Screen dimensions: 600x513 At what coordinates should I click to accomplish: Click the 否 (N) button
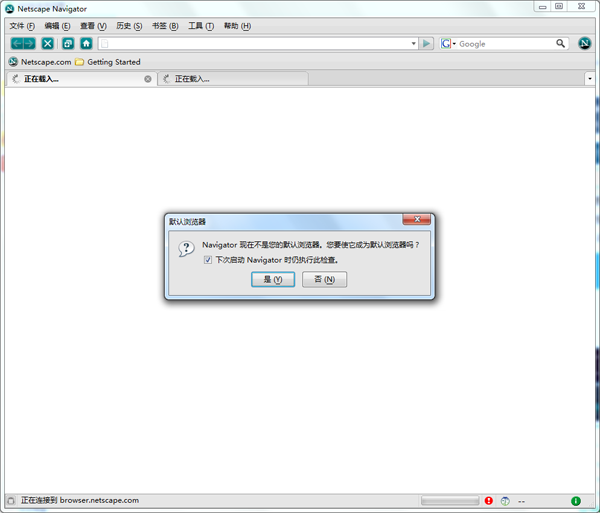tap(324, 280)
